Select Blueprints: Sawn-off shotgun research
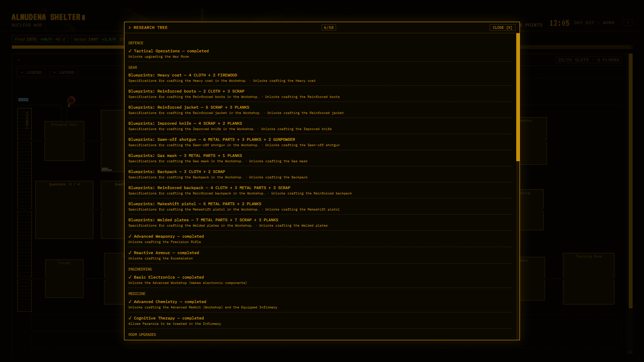 (320, 142)
